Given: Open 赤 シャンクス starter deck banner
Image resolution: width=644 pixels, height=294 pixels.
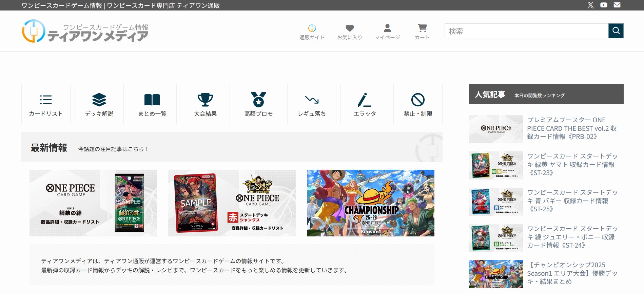Looking at the screenshot, I should [x=232, y=203].
